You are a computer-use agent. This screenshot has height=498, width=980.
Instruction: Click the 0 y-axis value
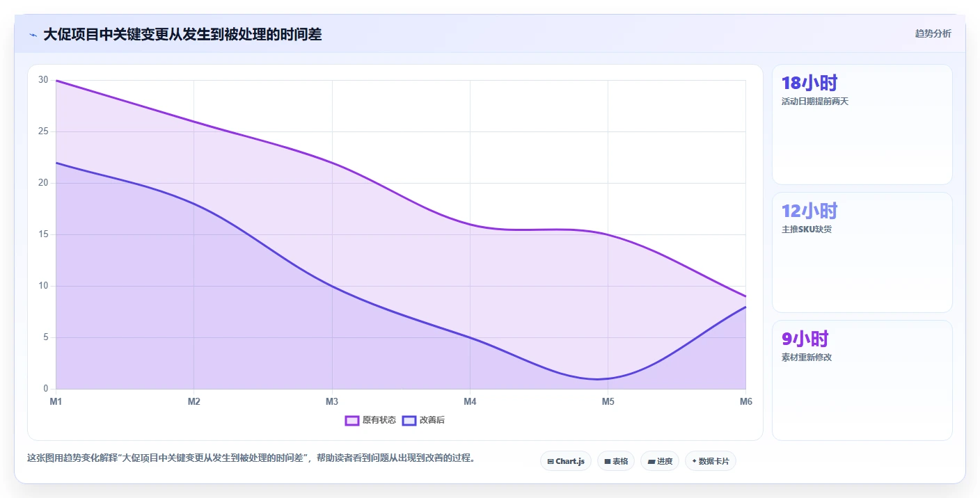tap(45, 389)
